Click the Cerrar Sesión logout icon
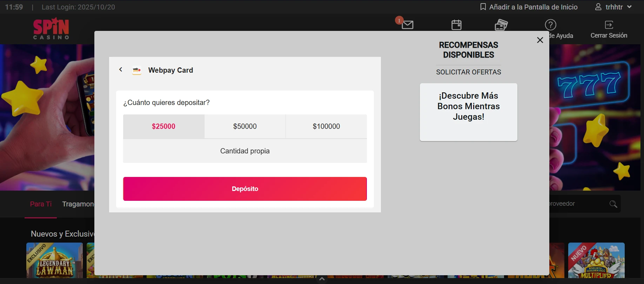Image resolution: width=644 pixels, height=284 pixels. point(609,25)
